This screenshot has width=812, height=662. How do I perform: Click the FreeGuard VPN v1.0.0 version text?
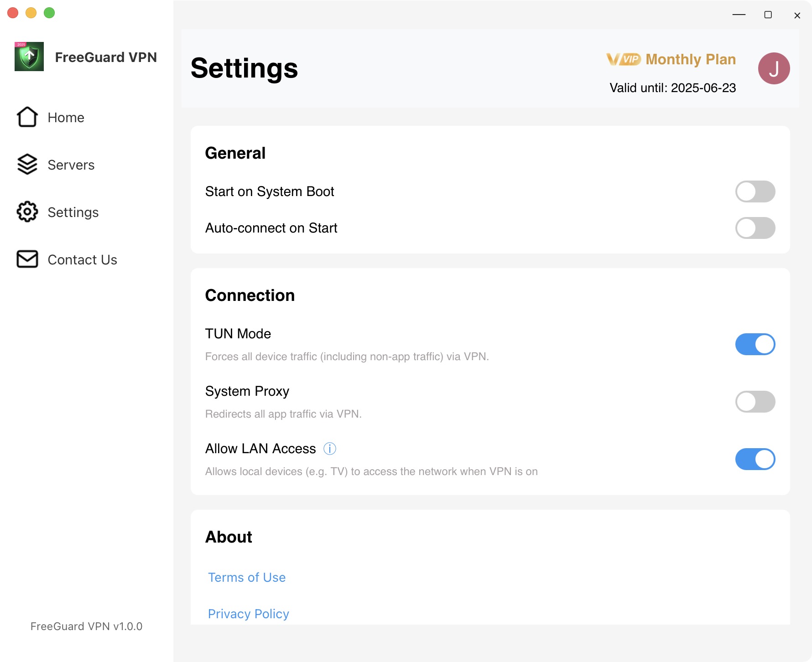pyautogui.click(x=87, y=626)
